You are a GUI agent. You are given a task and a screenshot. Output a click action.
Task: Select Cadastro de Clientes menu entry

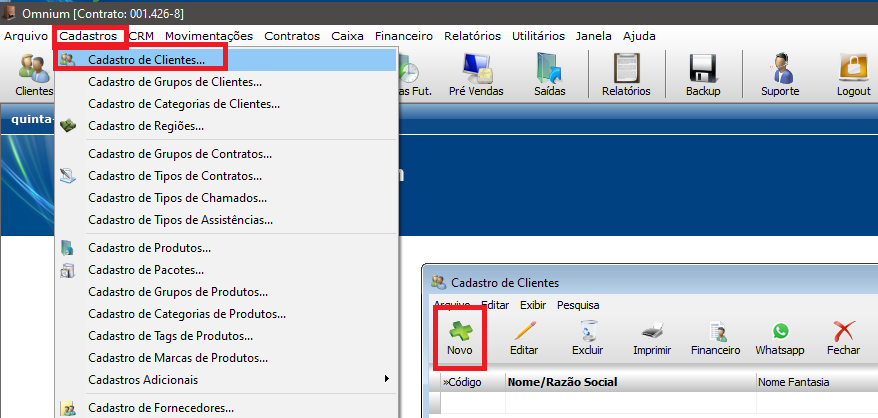click(x=146, y=60)
